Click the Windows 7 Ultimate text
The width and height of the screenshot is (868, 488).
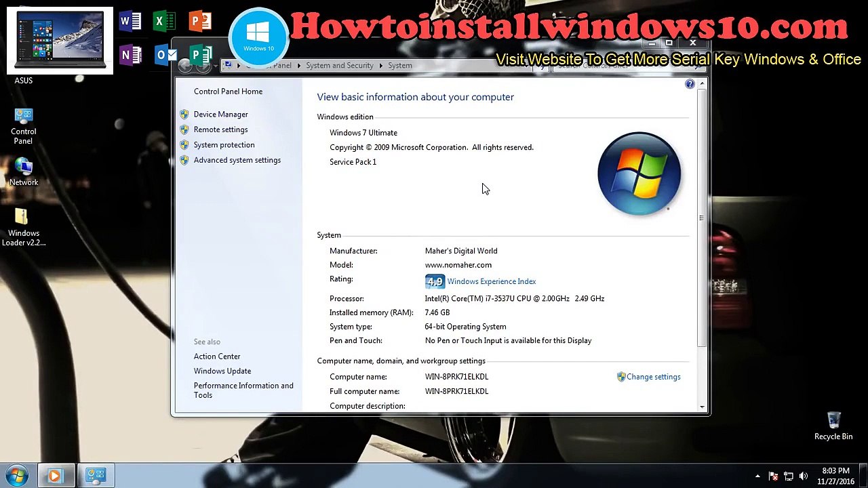click(x=363, y=133)
